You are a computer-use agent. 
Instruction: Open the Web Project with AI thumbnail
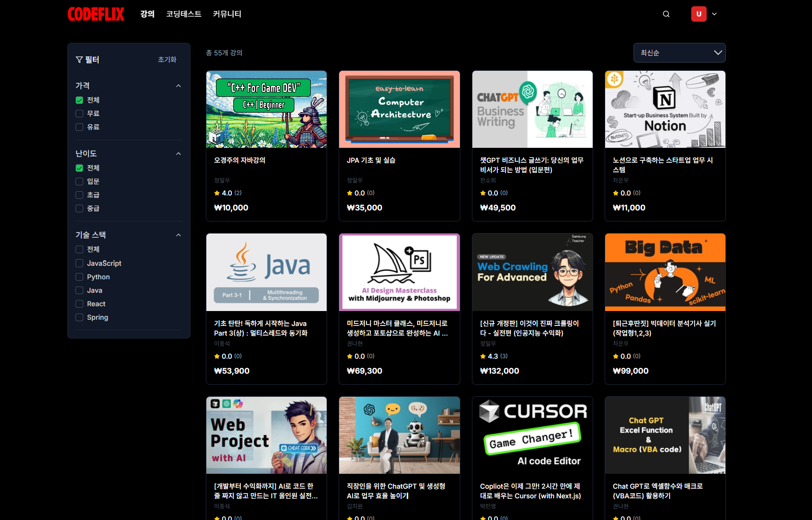(266, 435)
